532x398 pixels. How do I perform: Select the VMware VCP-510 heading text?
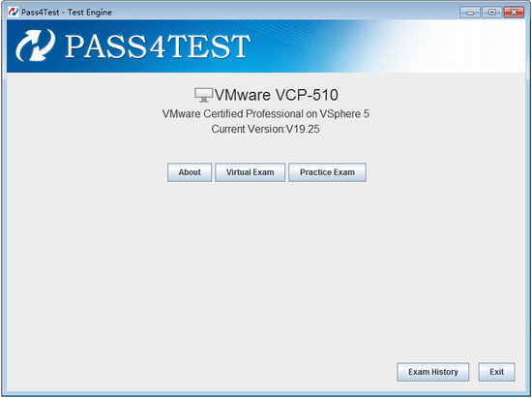pos(277,95)
